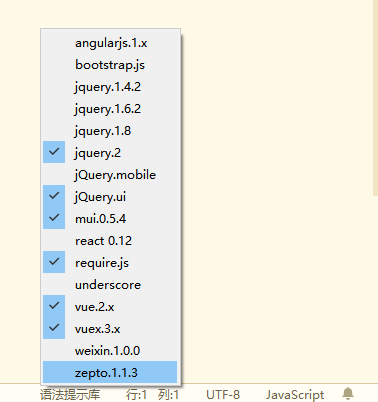The height and width of the screenshot is (402, 378).
Task: Uncheck the mui.0.5.4 library entry
Action: coord(110,219)
